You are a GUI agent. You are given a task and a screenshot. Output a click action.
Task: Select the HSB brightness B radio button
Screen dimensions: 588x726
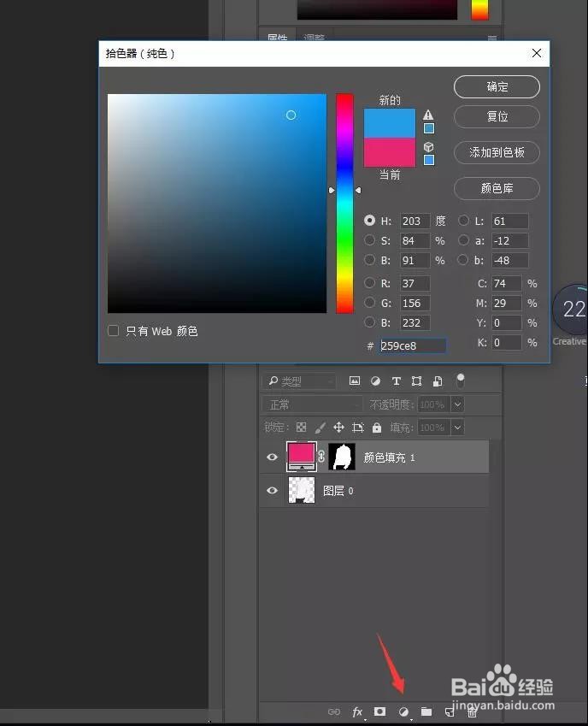point(369,260)
